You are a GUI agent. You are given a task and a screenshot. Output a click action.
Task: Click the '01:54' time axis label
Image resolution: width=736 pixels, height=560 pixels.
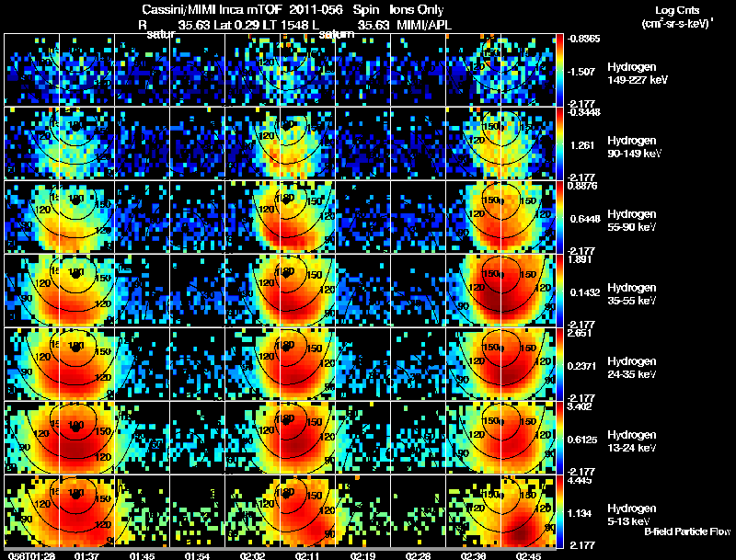pos(197,556)
